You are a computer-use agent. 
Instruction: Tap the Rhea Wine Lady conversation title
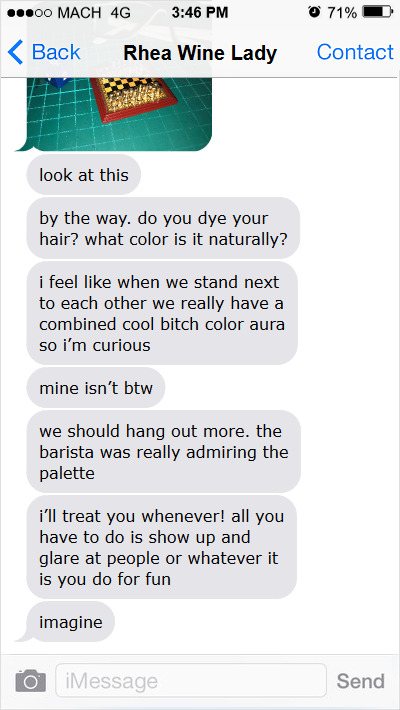coord(200,53)
